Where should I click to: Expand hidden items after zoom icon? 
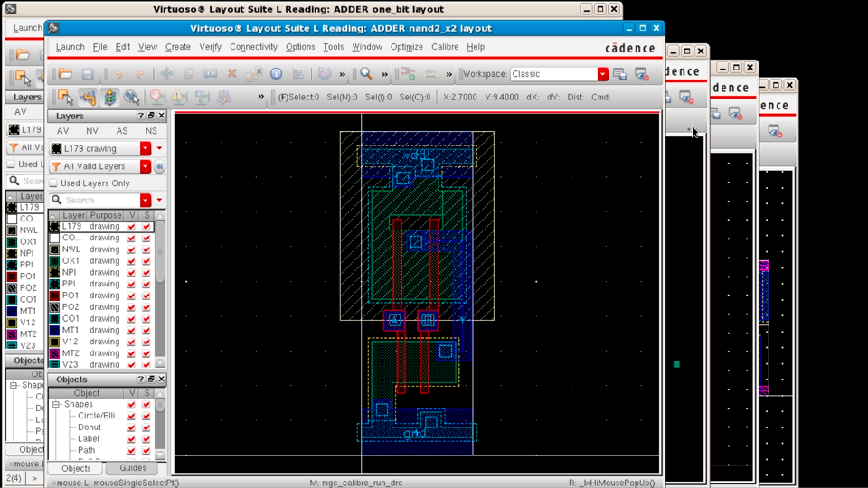[x=385, y=74]
